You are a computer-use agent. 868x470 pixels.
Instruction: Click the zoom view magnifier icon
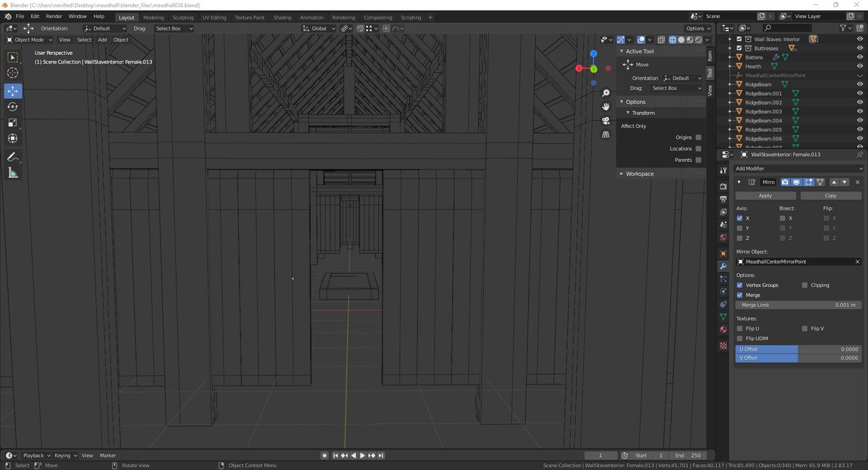[605, 94]
